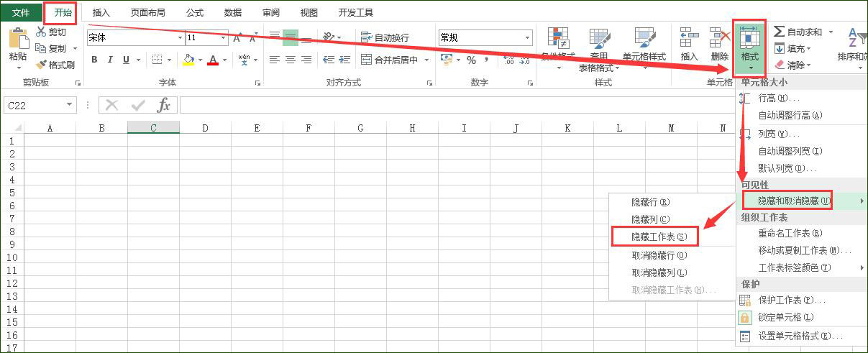Open the Clear (清除) dropdown

point(792,65)
